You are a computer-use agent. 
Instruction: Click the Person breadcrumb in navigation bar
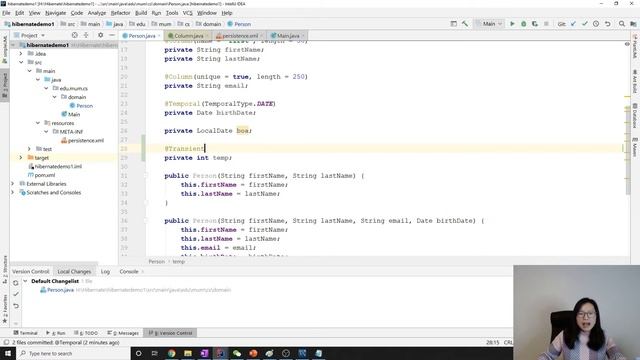pyautogui.click(x=239, y=24)
